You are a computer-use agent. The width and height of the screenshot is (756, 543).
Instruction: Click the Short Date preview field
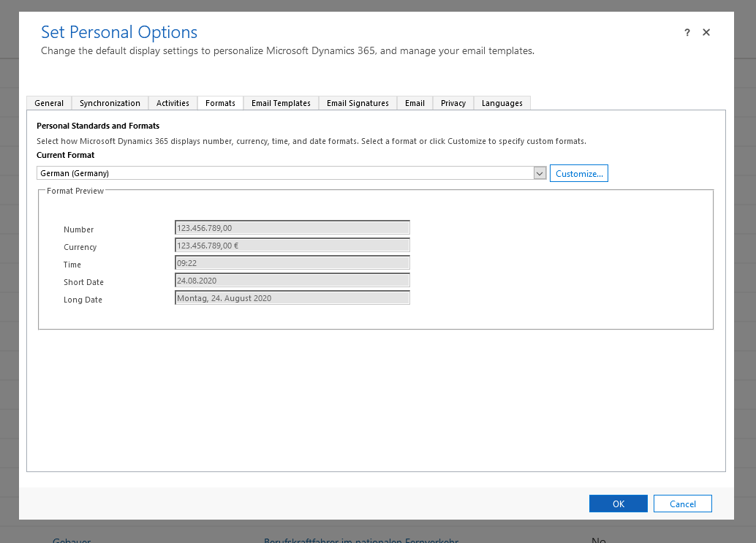[292, 281]
